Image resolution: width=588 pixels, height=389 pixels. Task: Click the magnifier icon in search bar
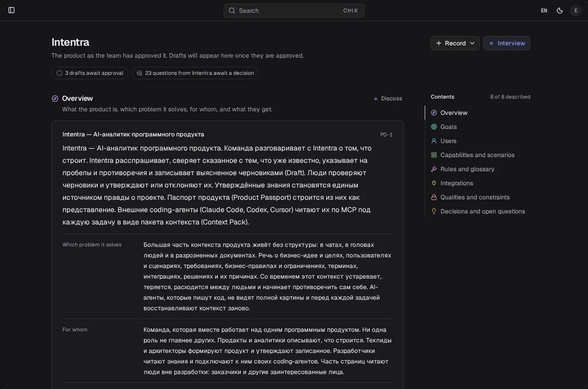coord(232,11)
